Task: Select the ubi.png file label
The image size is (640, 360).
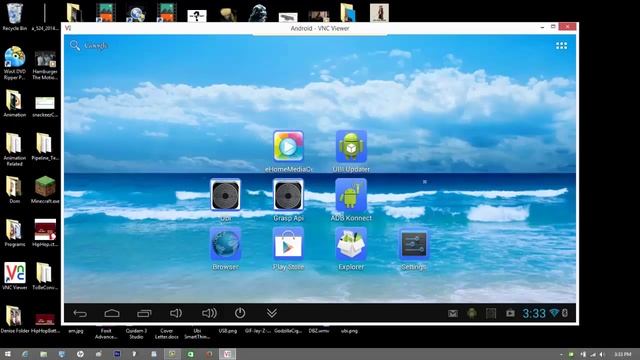Action: pos(349,331)
